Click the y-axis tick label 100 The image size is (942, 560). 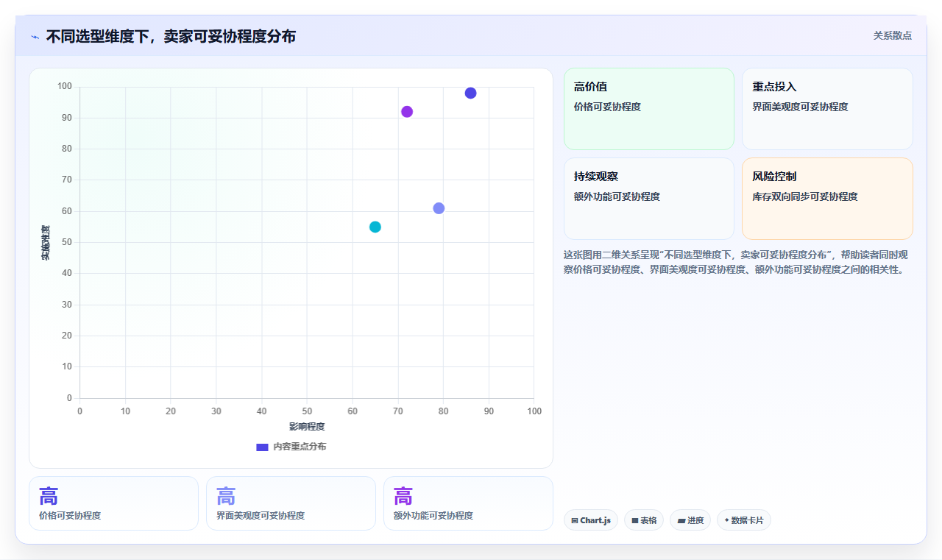pos(65,87)
